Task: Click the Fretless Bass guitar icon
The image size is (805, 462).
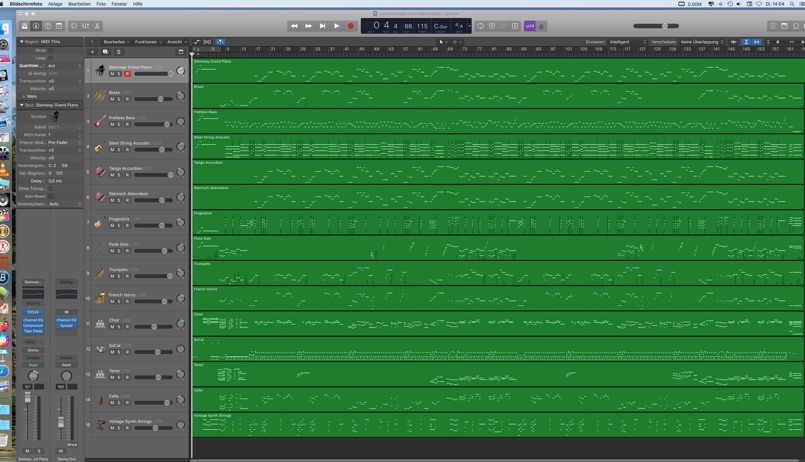Action: (100, 121)
